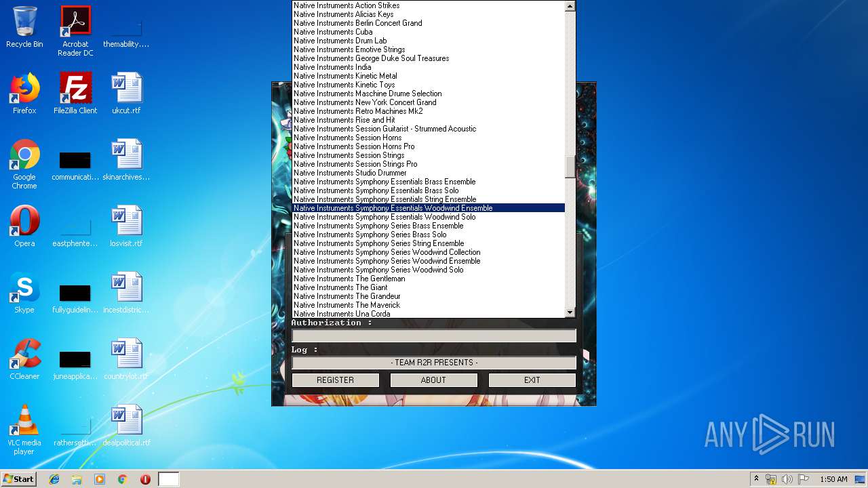Screen dimensions: 868x488
Task: Select Native Instruments Kinetic Metal
Action: pos(429,76)
